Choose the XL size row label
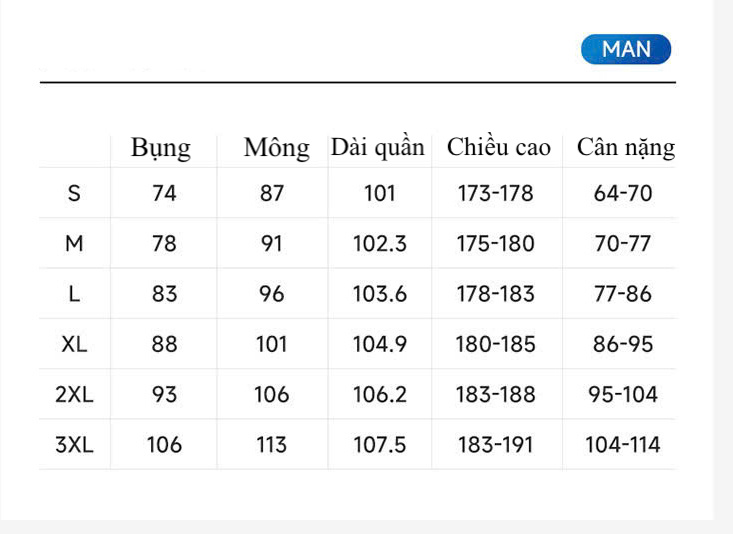Screen dimensions: 733x534 pos(74,344)
